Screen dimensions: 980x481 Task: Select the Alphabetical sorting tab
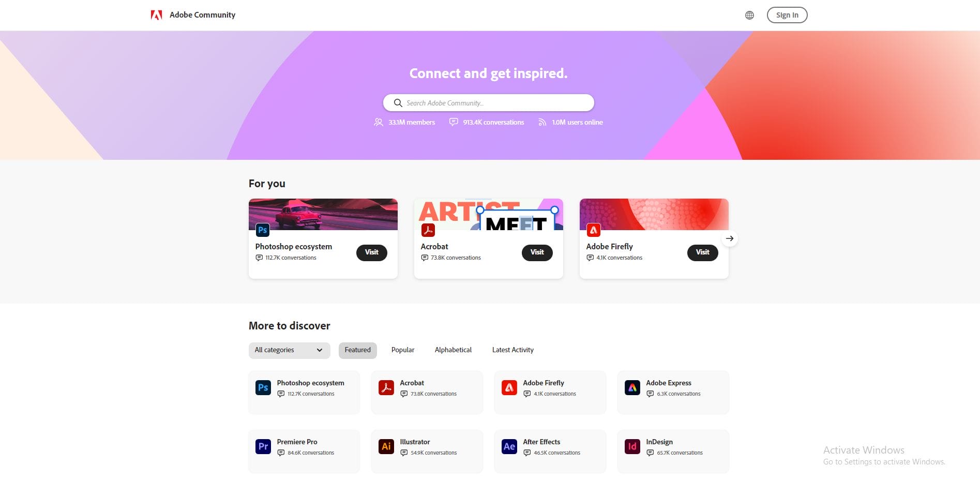pos(453,350)
